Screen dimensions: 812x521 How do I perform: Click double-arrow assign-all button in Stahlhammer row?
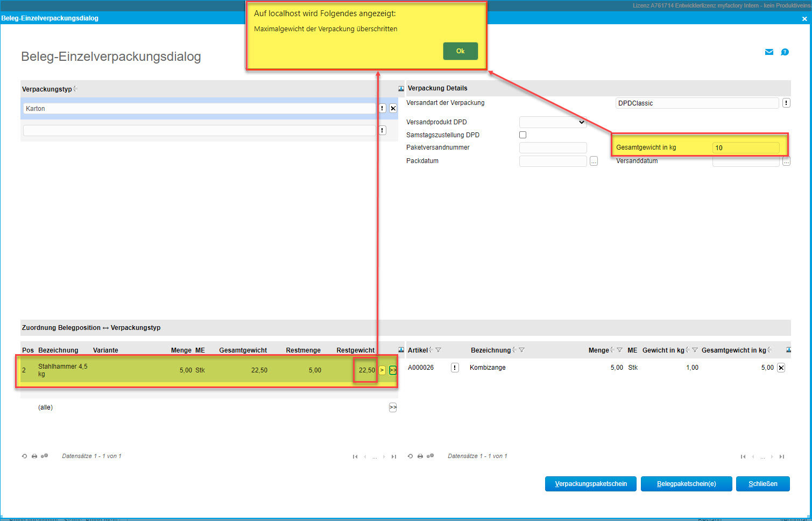393,370
